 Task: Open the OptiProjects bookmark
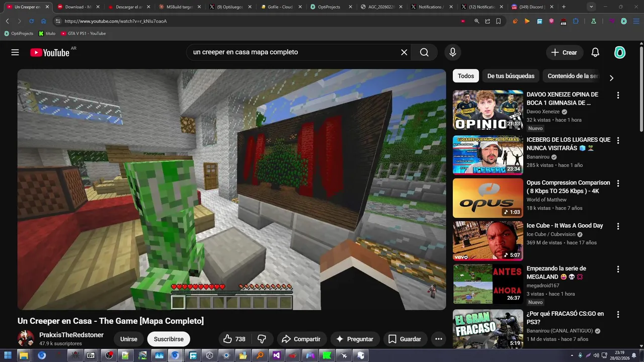point(19,33)
